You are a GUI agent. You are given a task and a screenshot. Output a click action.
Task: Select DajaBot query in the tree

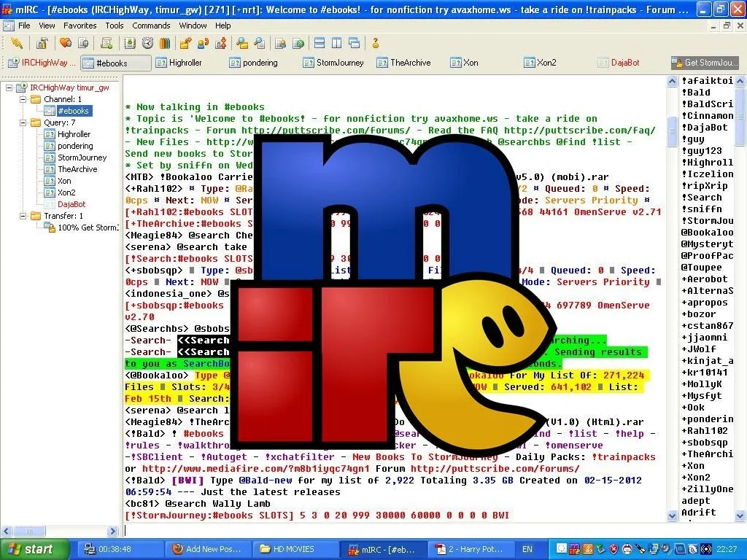tap(71, 204)
